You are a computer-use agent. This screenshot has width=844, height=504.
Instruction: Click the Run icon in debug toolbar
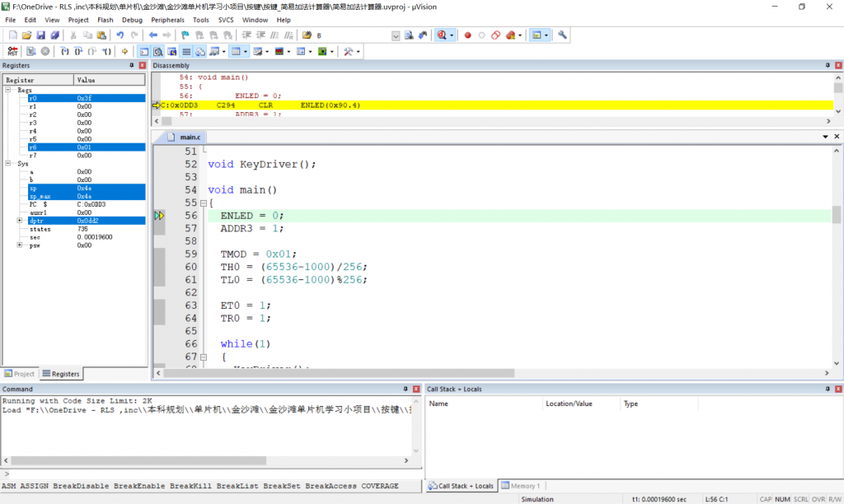click(30, 51)
